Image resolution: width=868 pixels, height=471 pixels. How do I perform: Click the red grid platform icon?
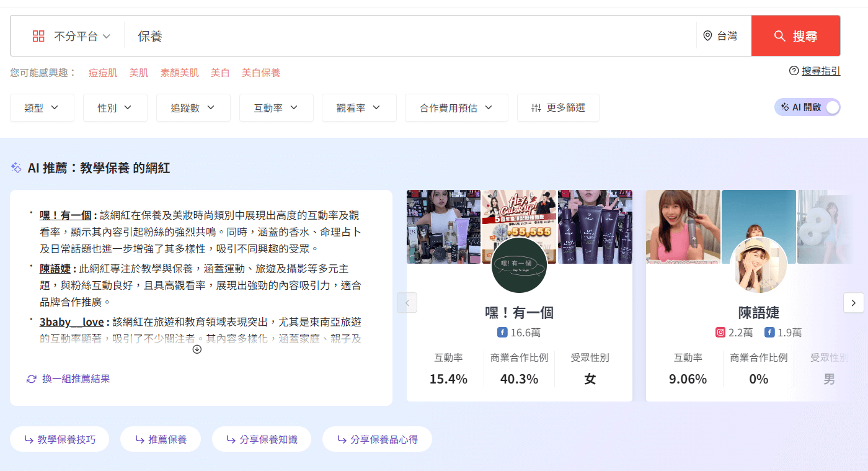[x=38, y=36]
